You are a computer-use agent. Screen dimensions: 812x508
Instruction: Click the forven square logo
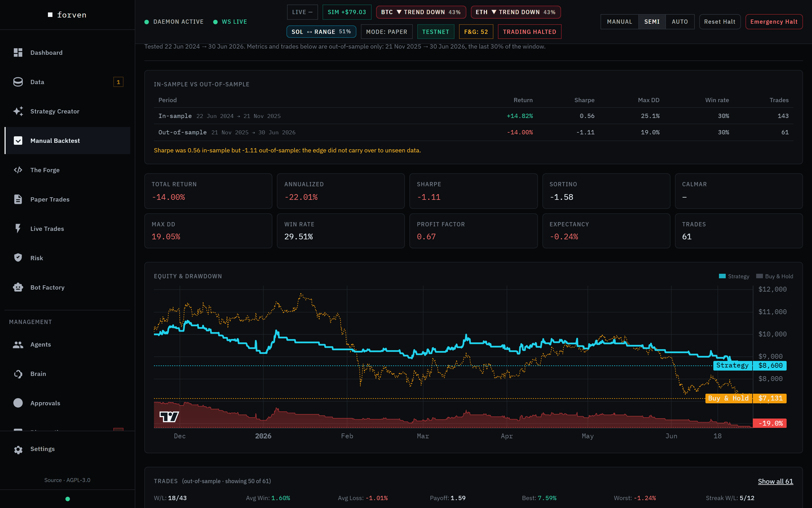coord(50,15)
